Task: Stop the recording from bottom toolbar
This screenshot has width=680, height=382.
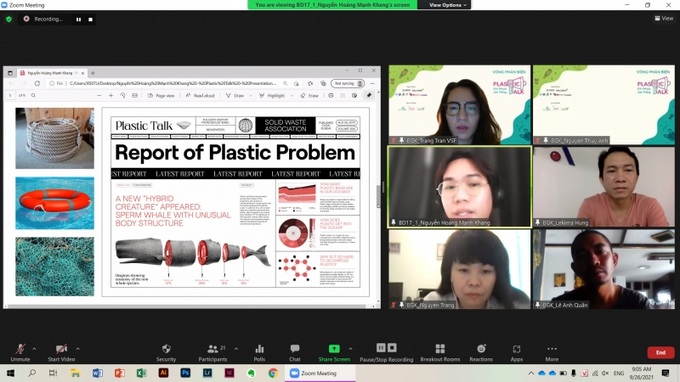Action: pyautogui.click(x=392, y=348)
